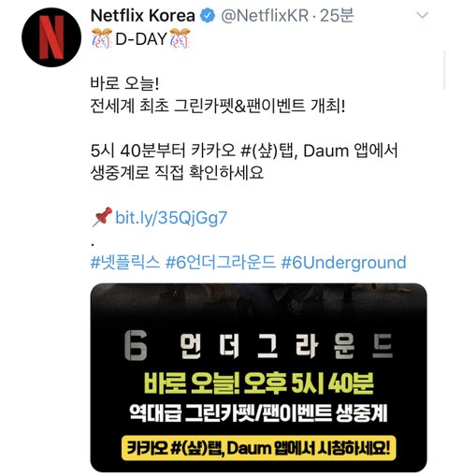Open the bit.ly/35QjGg7 link
This screenshot has width=449, height=476.
(x=171, y=217)
